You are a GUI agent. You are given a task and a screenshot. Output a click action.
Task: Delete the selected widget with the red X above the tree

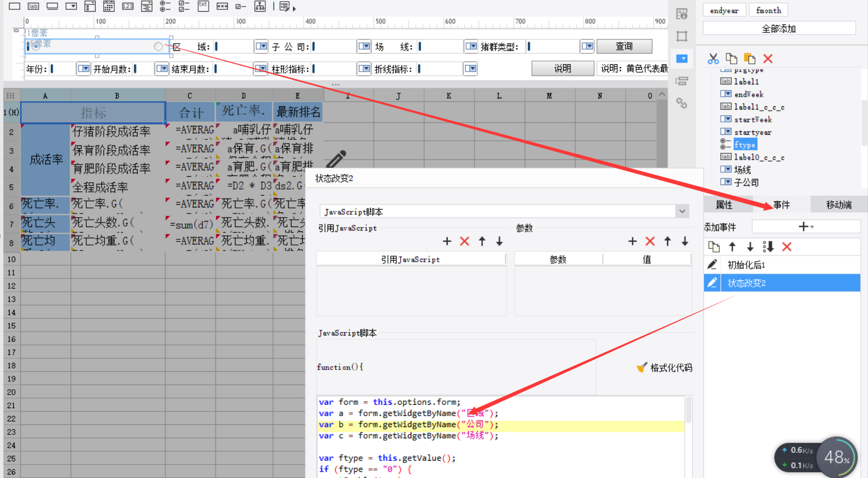click(x=768, y=59)
